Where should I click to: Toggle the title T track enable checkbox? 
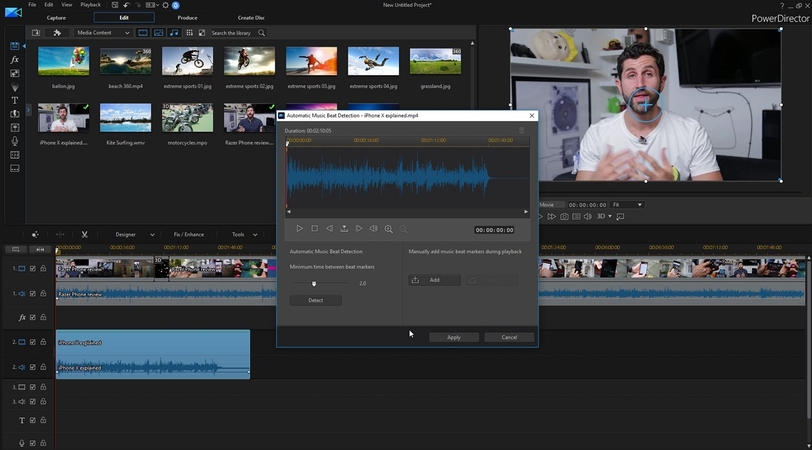33,420
